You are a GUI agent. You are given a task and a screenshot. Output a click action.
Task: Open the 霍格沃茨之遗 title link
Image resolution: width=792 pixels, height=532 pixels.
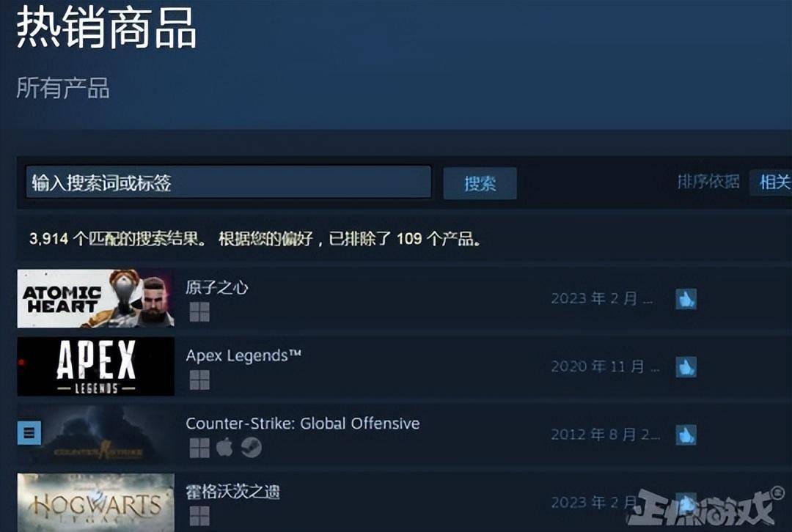point(232,492)
